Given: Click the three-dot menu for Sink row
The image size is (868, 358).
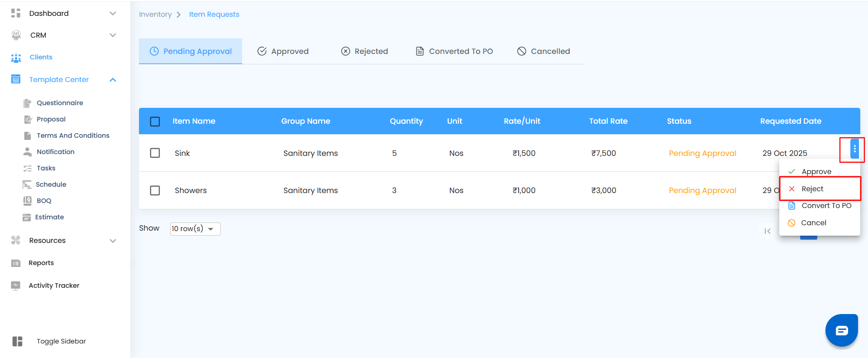Looking at the screenshot, I should 854,149.
